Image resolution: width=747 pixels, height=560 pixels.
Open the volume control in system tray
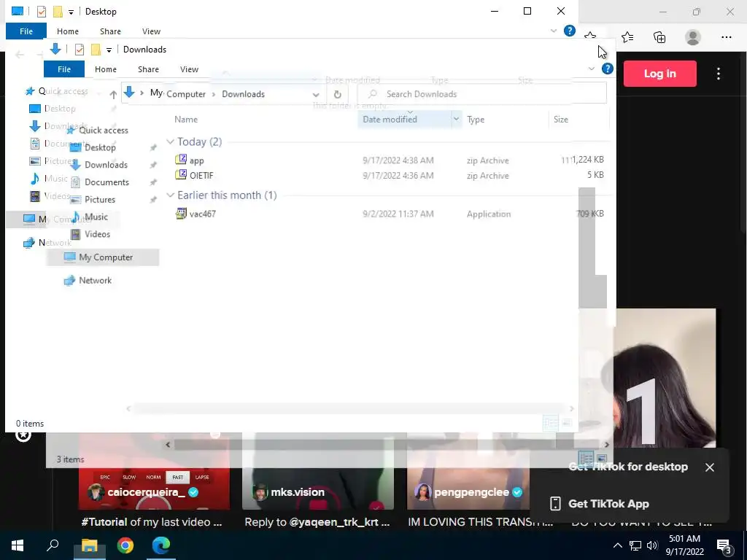click(652, 545)
